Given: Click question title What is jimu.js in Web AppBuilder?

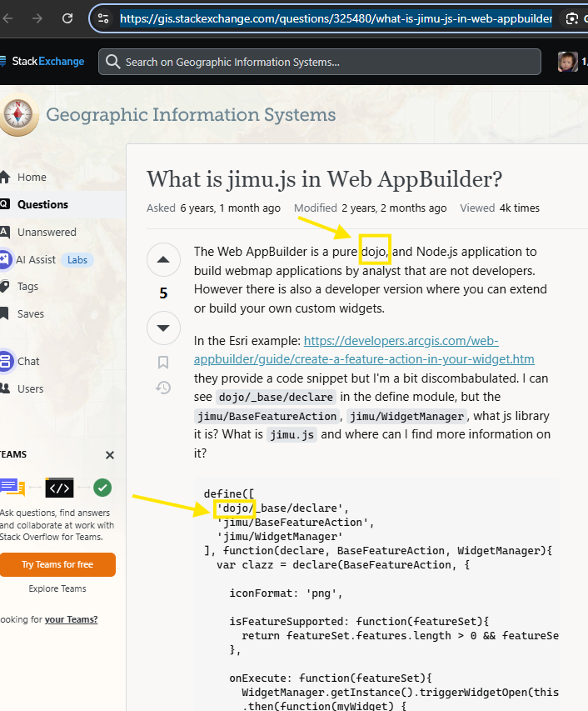Looking at the screenshot, I should point(324,179).
